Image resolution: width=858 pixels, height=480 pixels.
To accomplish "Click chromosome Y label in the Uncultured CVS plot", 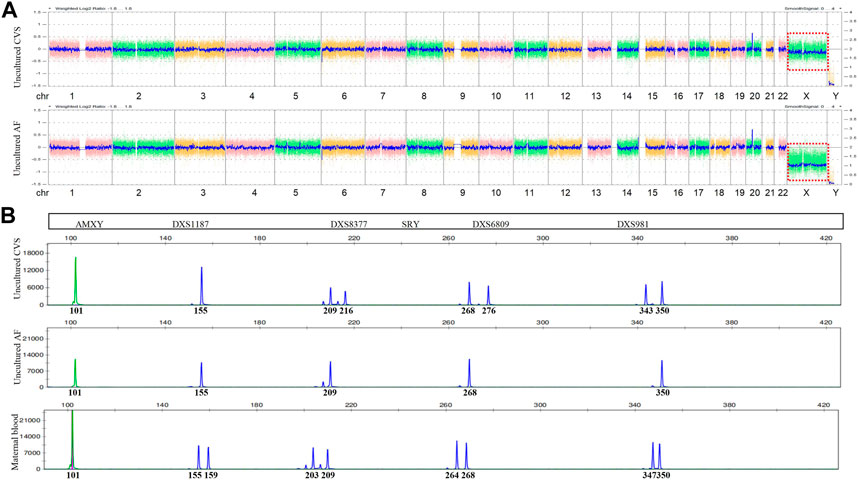I will [835, 96].
